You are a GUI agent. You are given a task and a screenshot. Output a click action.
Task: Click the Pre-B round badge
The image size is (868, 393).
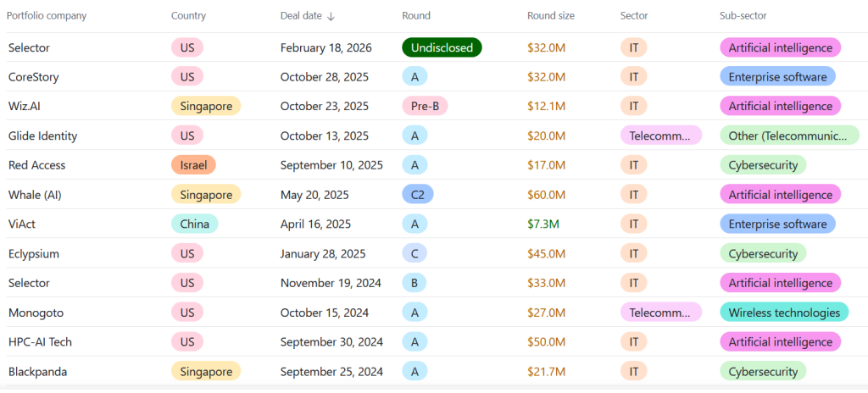425,107
